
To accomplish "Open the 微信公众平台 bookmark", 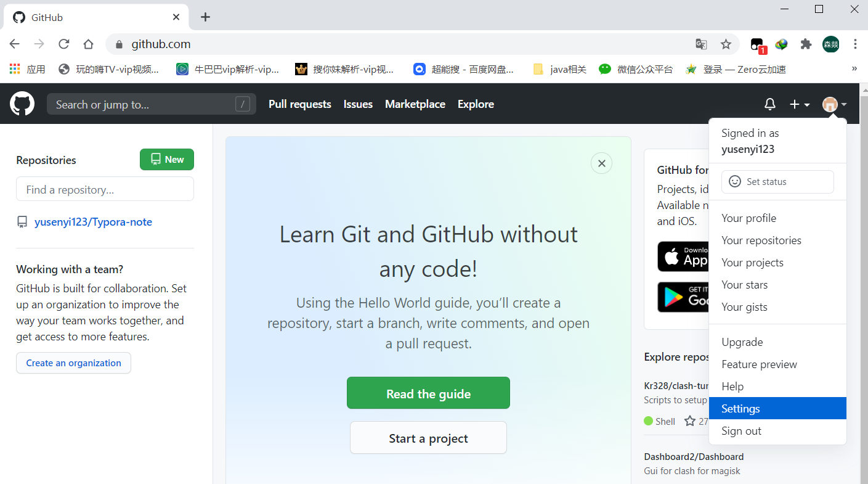I will 636,69.
